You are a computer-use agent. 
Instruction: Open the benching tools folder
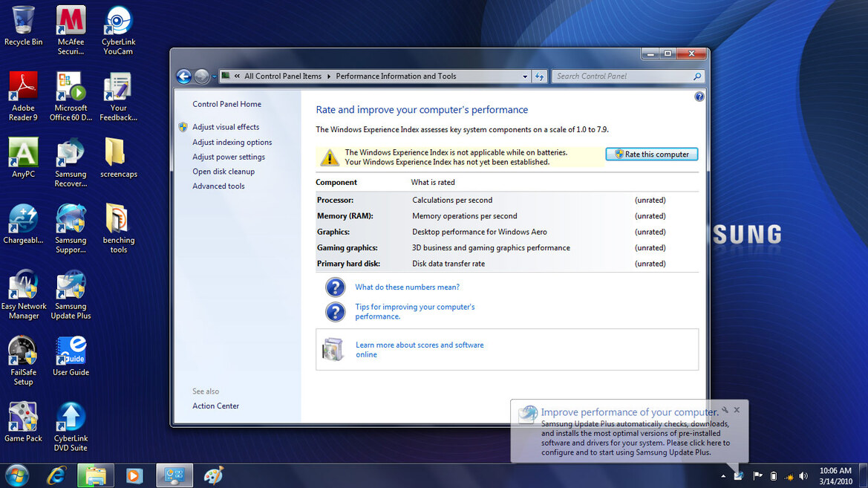coord(118,228)
